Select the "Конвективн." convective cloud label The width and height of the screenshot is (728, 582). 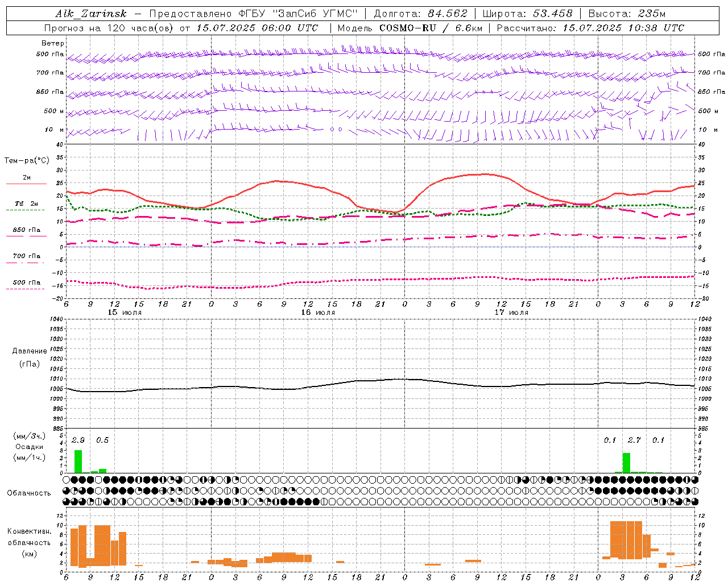coord(30,531)
